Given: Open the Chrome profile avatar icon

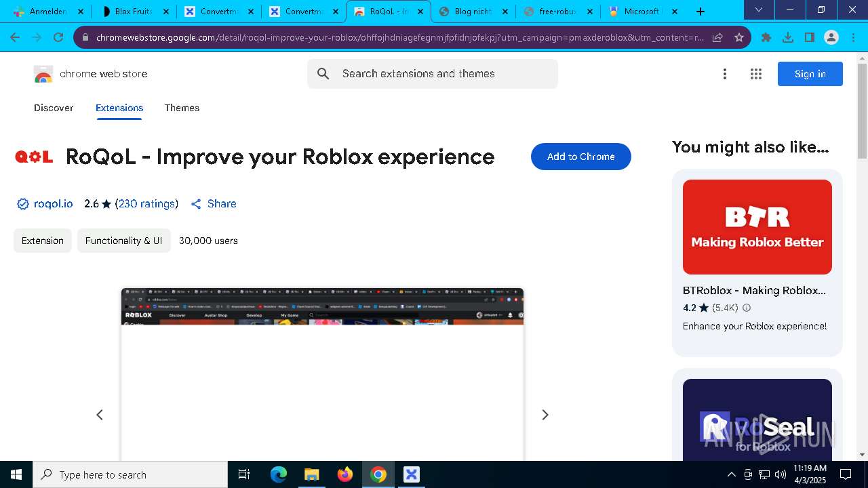Looking at the screenshot, I should 831,37.
